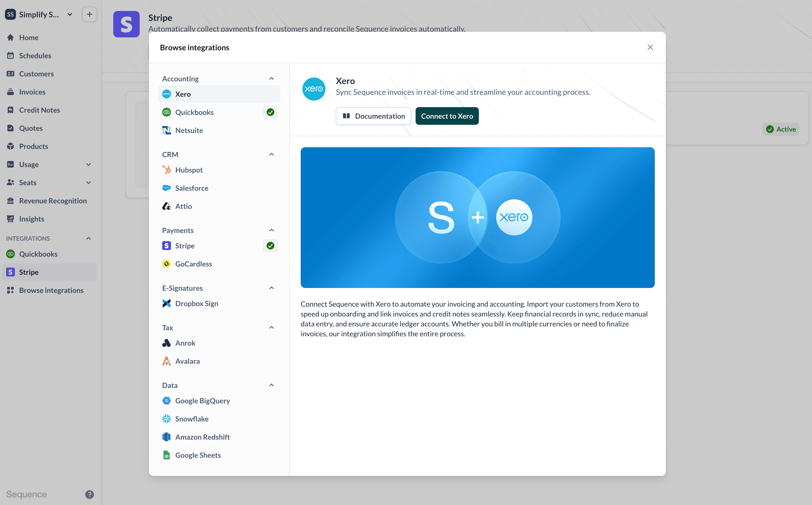This screenshot has width=812, height=505.
Task: Click the green check next to Stripe
Action: [x=270, y=245]
